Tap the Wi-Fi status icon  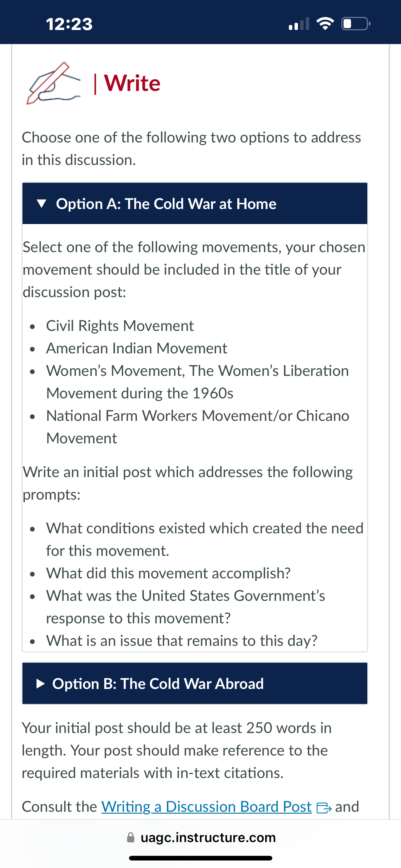(x=325, y=23)
